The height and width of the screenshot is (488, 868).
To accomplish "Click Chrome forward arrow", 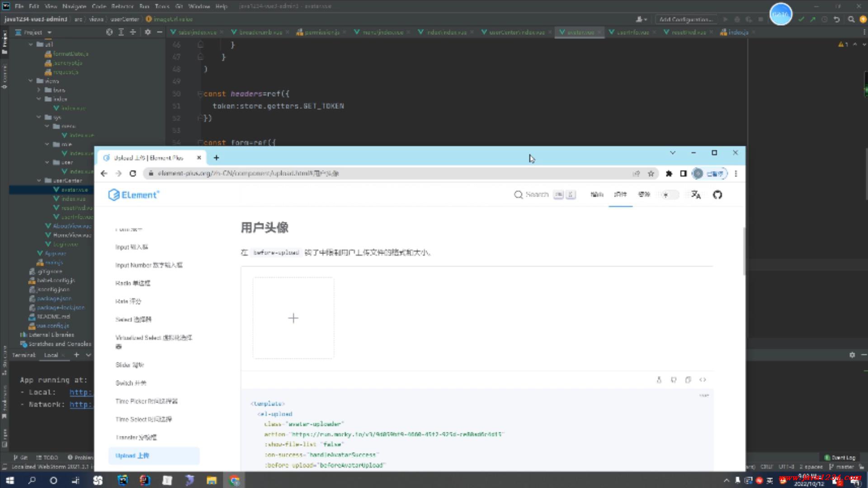I will (118, 174).
